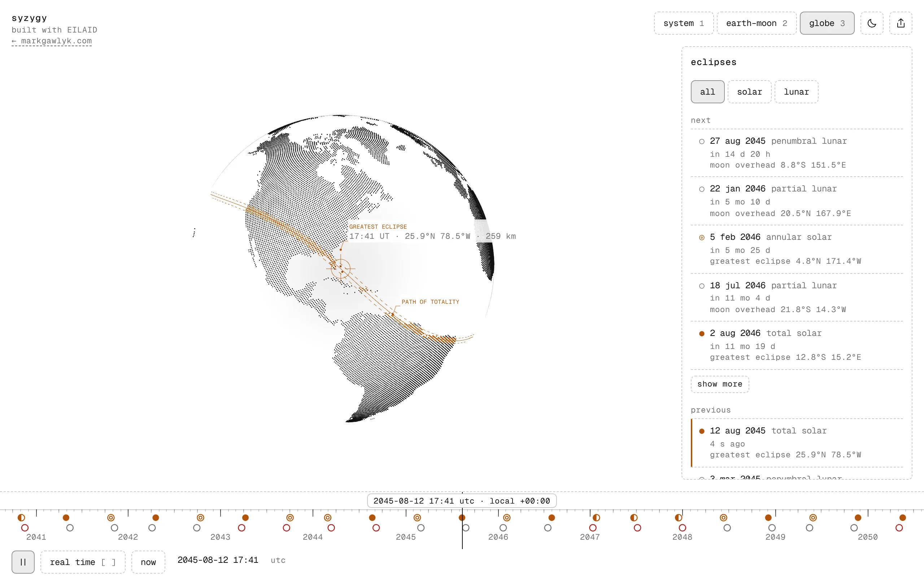Click the solar eclipse marker at the current time line
This screenshot has width=924, height=578.
point(462,518)
